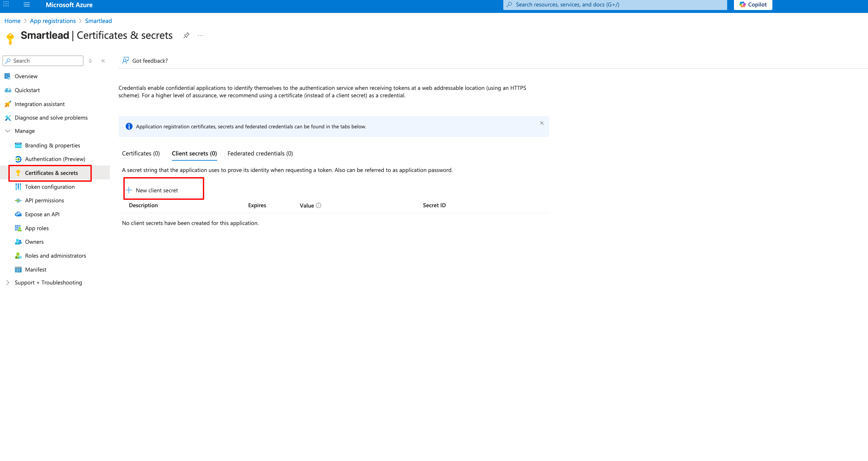Open the Overview menu item
Viewport: 868px width, 461px height.
point(26,76)
